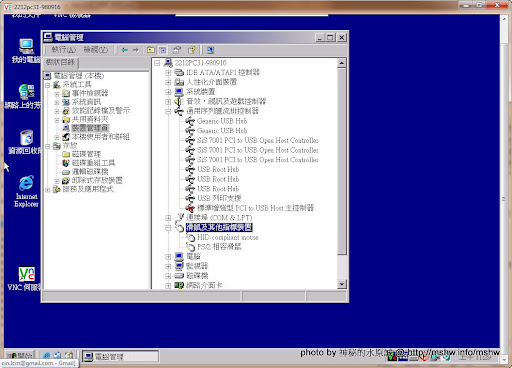Click Internet Explorer quick launch icon
Screen dimensions: 512x368
point(47,356)
